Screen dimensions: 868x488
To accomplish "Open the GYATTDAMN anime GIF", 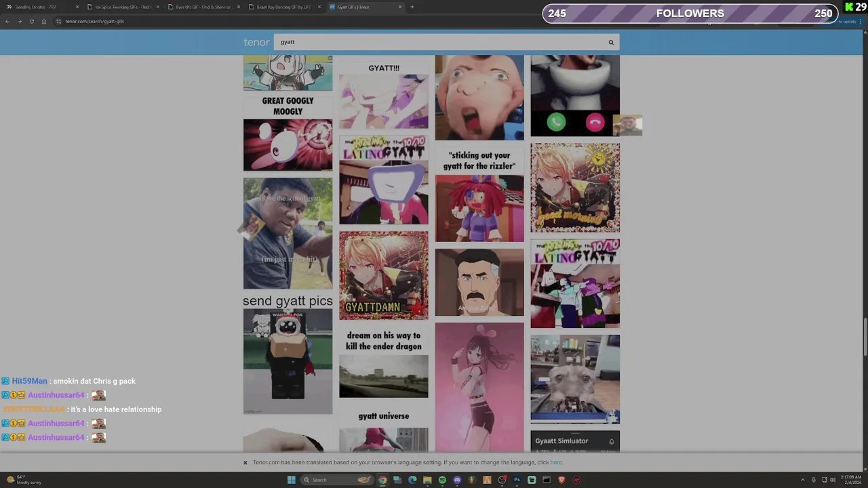I will coord(384,275).
